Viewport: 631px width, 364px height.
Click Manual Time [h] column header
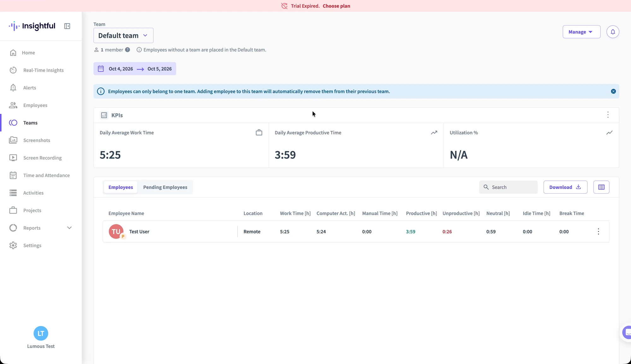point(380,213)
